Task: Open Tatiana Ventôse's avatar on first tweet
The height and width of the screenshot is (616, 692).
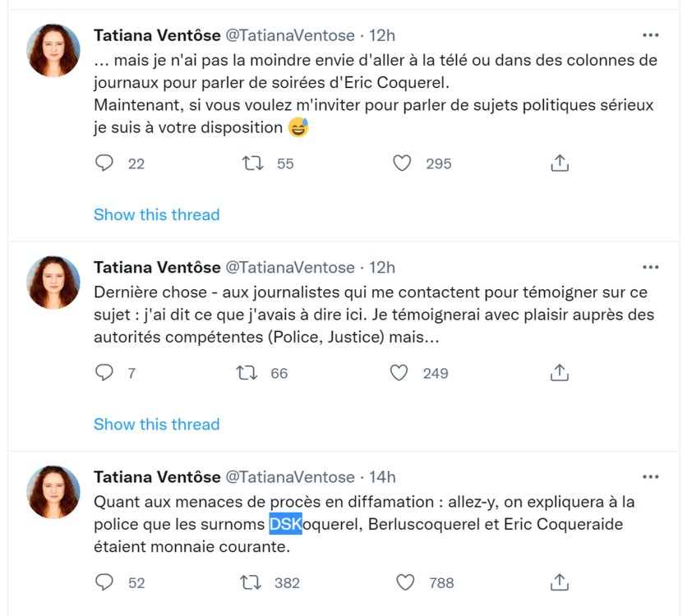Action: click(x=54, y=50)
